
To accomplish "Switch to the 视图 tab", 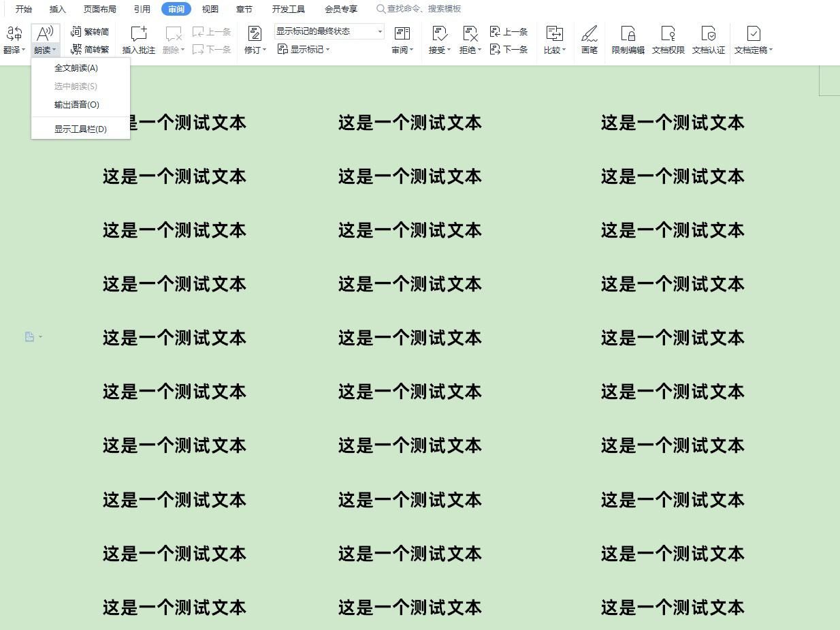I will click(210, 10).
